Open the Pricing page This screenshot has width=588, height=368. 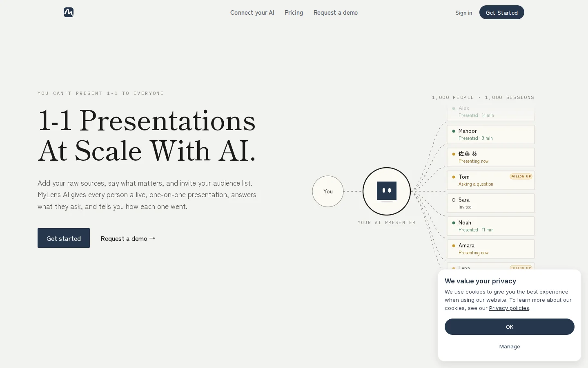tap(294, 13)
